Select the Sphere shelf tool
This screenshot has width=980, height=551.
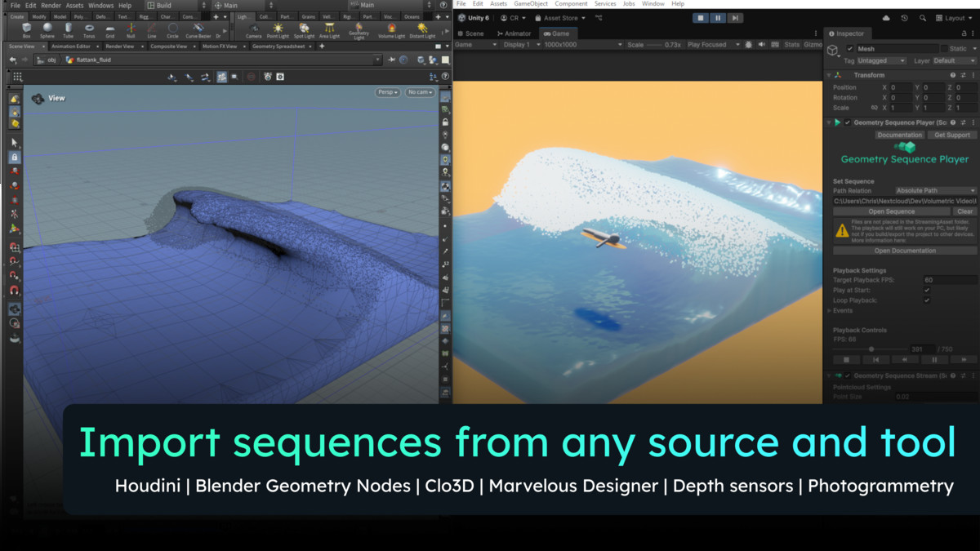(47, 29)
